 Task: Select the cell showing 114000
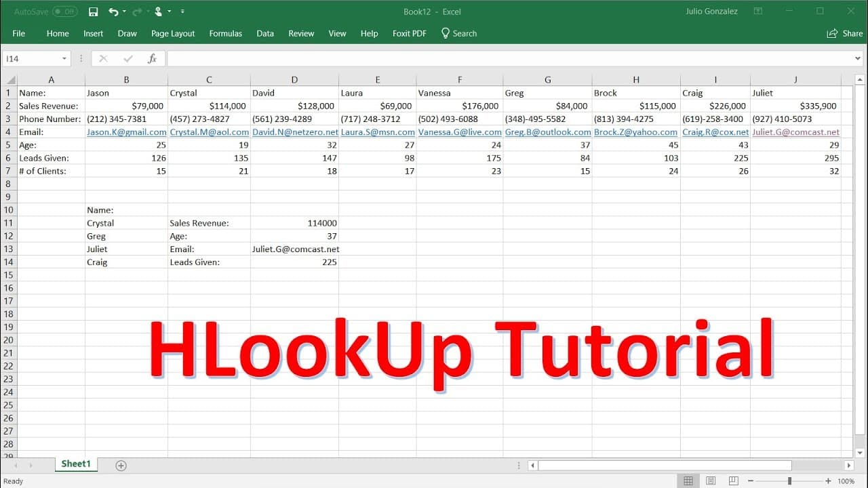pyautogui.click(x=294, y=223)
